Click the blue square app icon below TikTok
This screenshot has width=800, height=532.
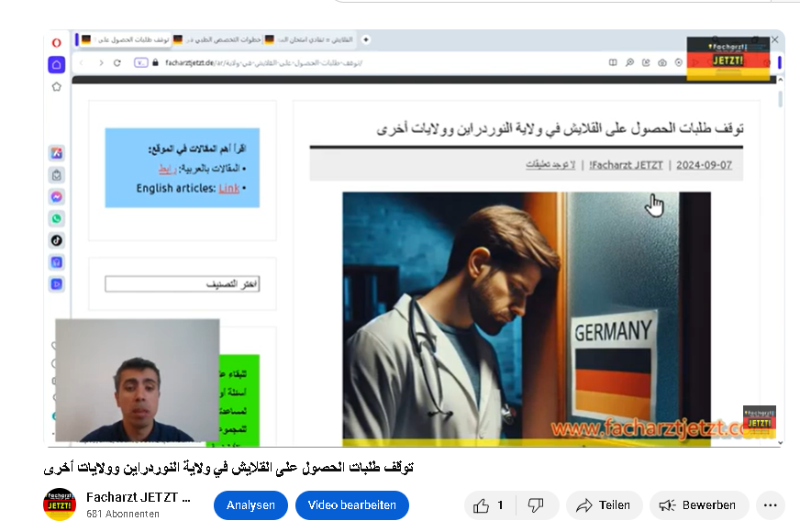pyautogui.click(x=57, y=262)
